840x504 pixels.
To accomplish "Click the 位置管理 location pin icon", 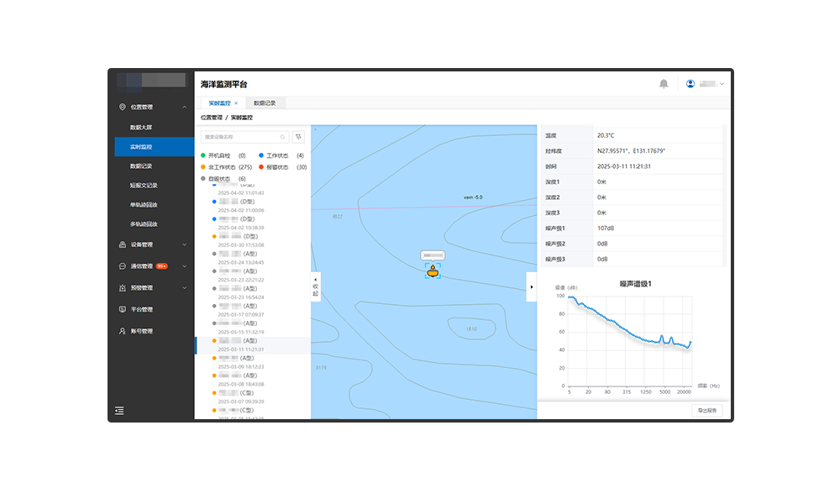I will [x=122, y=108].
